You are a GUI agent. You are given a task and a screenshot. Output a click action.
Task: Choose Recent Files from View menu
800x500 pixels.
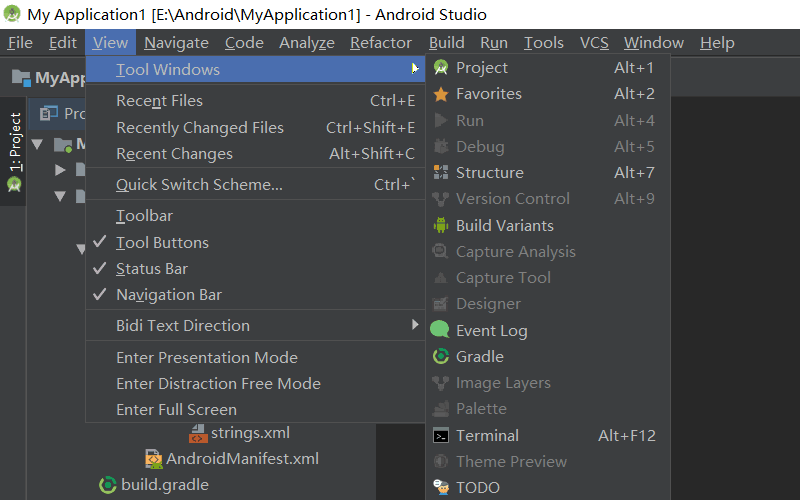(256, 101)
